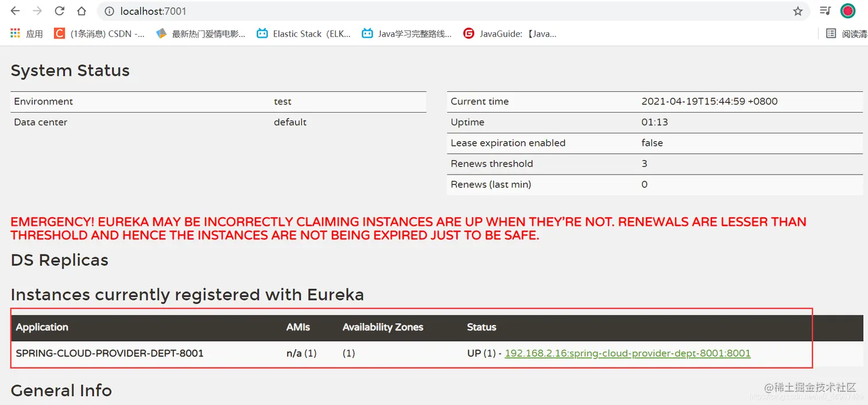Click the Environment value test

tap(282, 102)
